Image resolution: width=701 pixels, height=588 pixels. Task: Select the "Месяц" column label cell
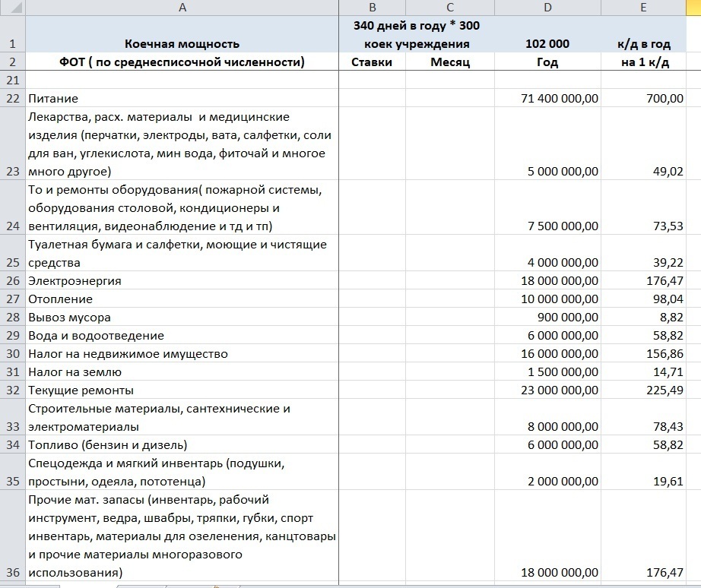click(449, 62)
